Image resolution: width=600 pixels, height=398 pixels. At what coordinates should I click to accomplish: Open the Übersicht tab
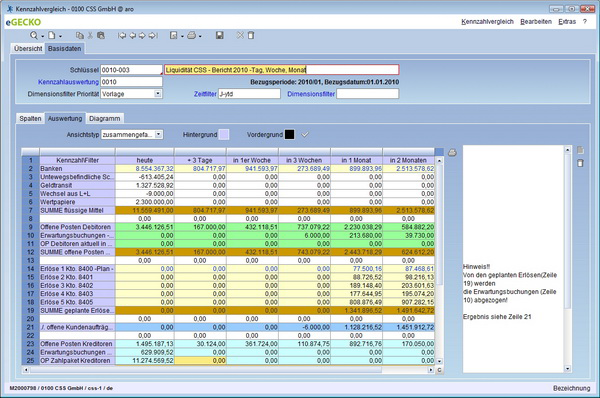tap(28, 49)
